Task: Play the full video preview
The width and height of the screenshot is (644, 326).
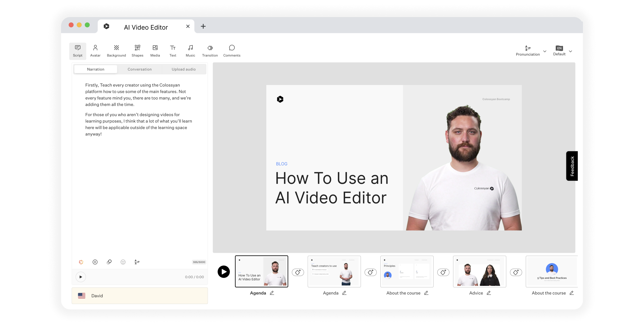Action: 223,272
